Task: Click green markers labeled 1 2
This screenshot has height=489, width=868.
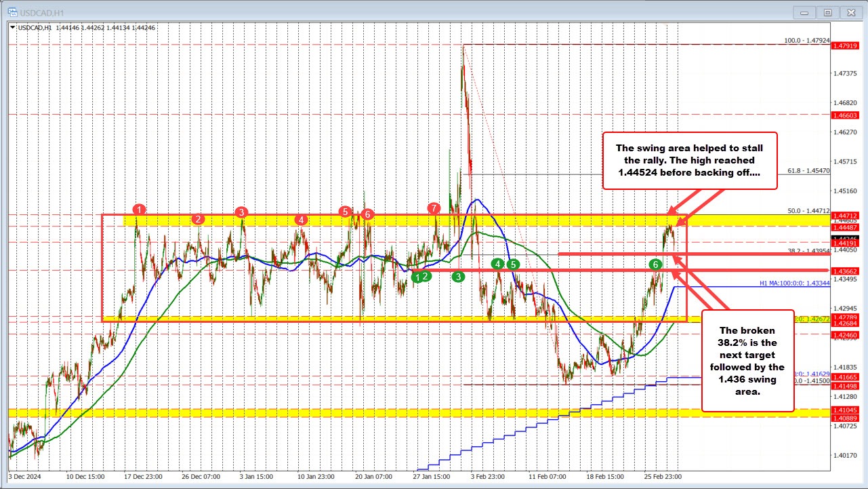Action: 420,277
